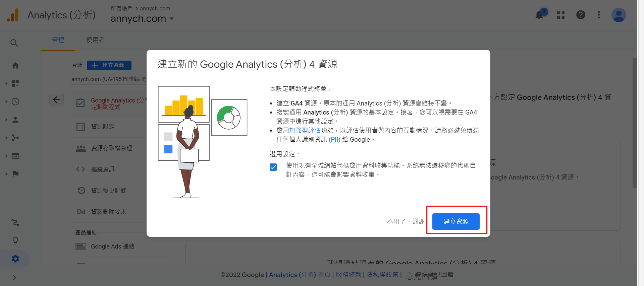The height and width of the screenshot is (286, 644).
Task: Open Realtime clock icon in sidebar
Action: click(x=15, y=101)
